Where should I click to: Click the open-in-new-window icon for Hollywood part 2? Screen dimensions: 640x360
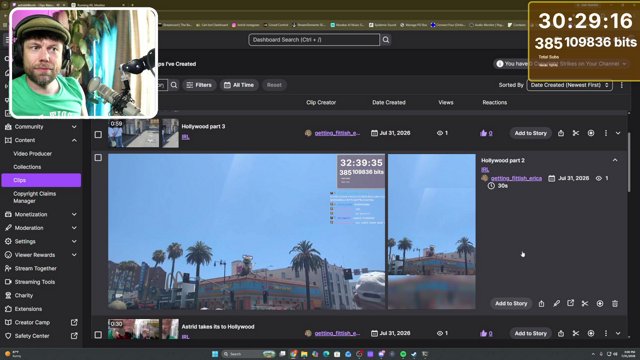click(571, 303)
